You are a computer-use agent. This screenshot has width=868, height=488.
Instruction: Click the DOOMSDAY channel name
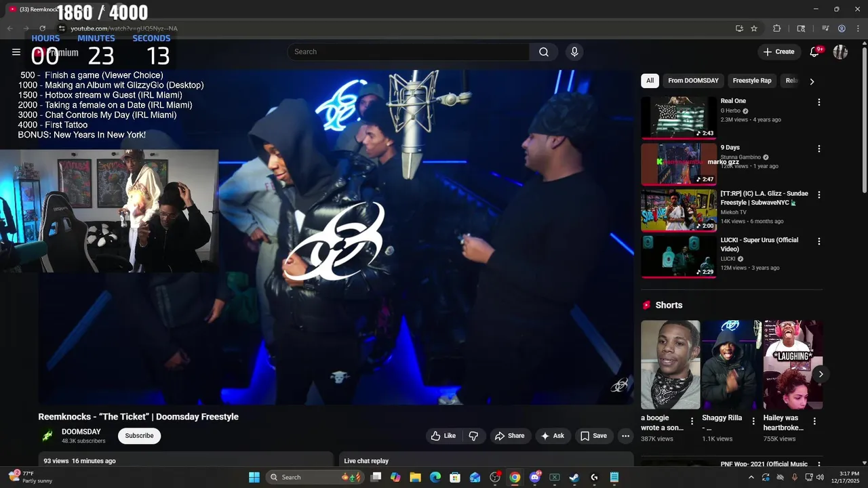tap(81, 432)
